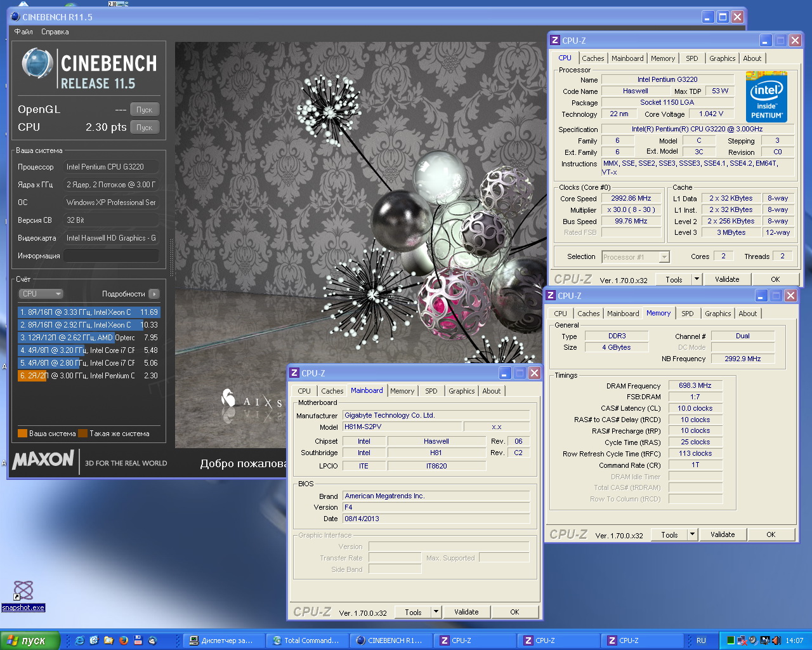Open the folder icon in quick launch

coord(108,640)
